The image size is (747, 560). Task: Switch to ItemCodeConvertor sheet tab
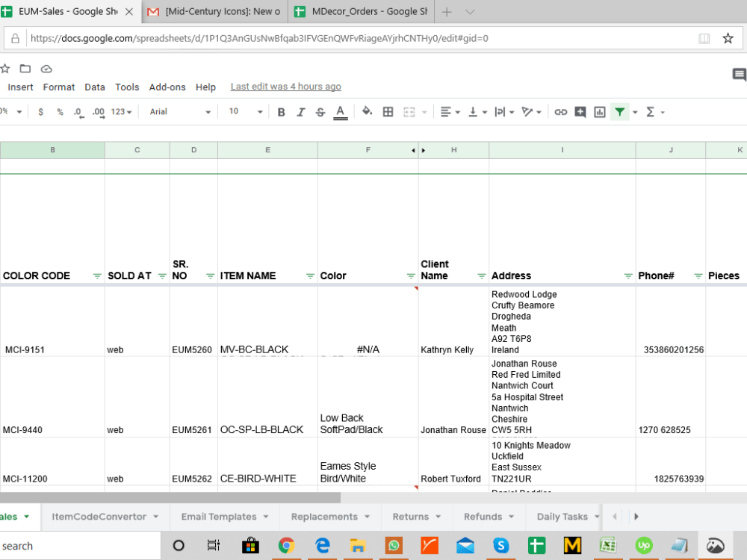(x=105, y=517)
